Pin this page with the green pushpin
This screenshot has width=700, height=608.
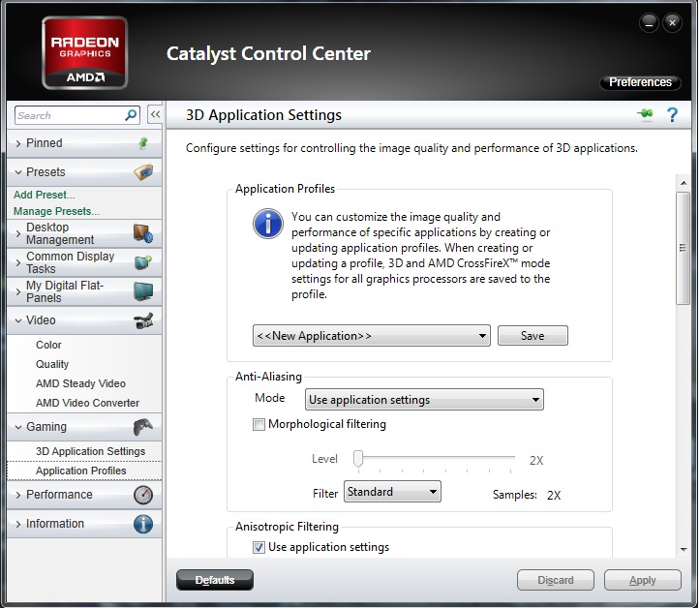pos(645,114)
